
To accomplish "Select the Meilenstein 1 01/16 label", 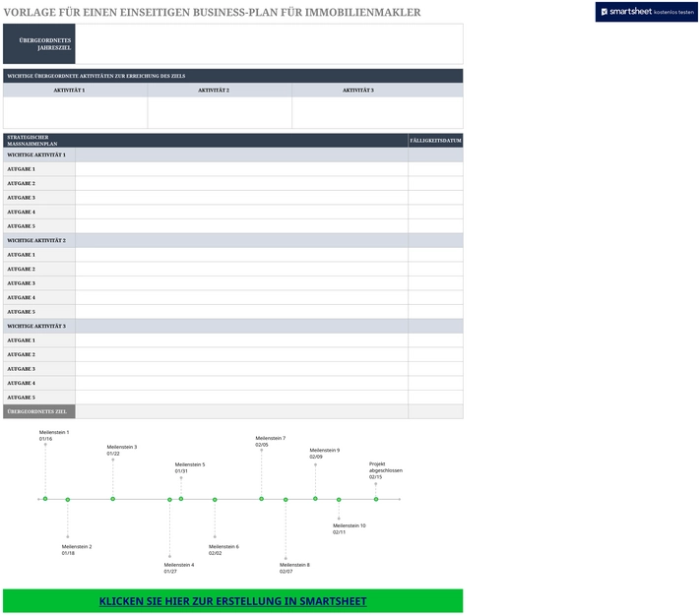I will (x=54, y=435).
